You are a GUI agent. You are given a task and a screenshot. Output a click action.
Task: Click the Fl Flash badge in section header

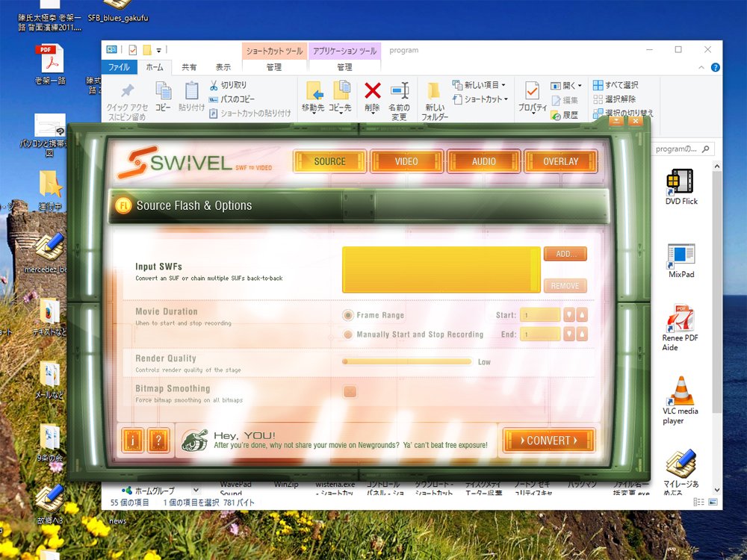(123, 206)
